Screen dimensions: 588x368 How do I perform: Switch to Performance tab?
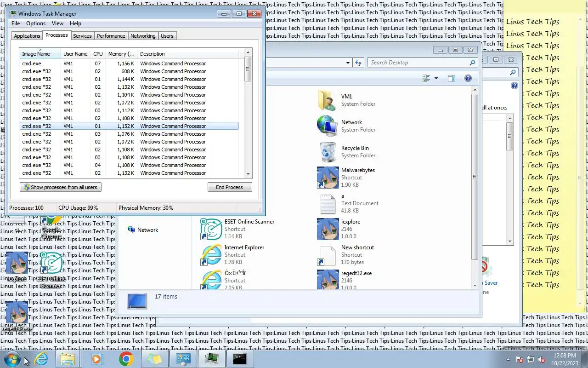pos(111,36)
